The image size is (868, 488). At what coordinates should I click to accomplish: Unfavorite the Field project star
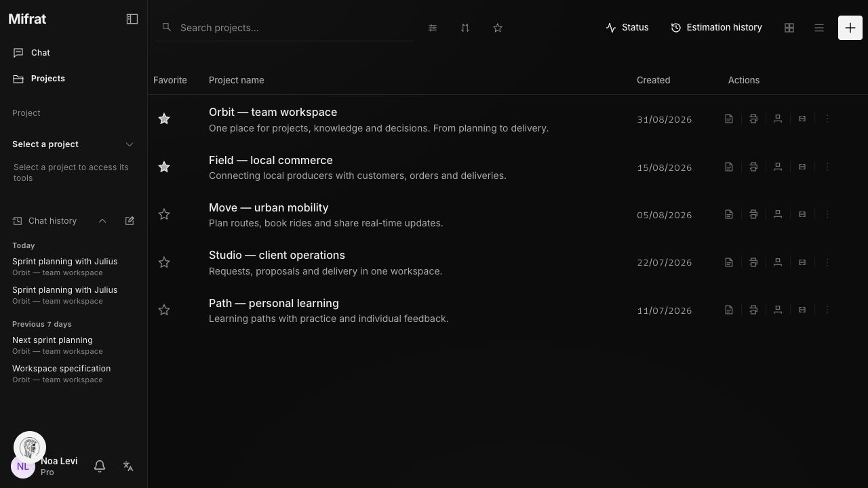click(164, 167)
